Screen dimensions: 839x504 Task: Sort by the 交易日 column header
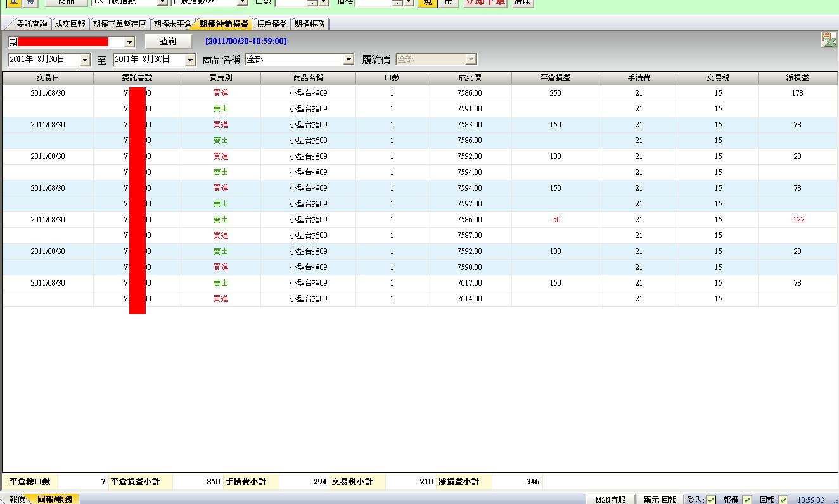coord(48,78)
